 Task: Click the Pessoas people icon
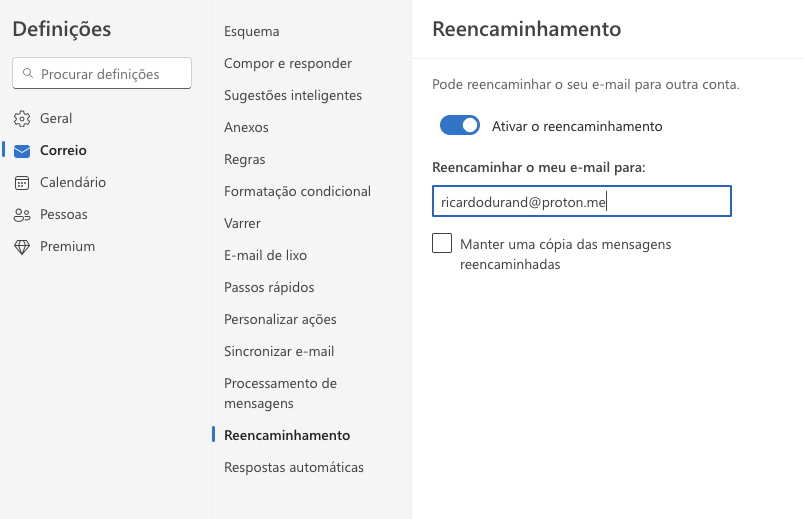point(22,215)
